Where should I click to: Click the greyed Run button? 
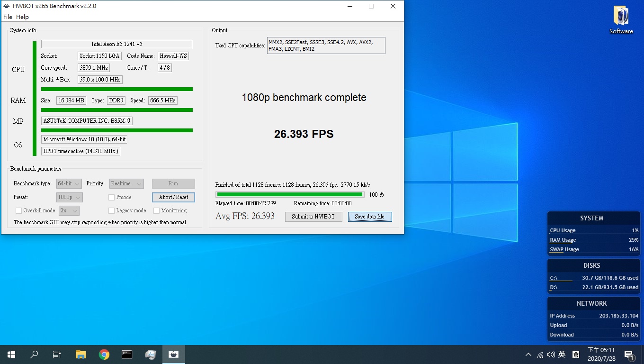tap(173, 183)
